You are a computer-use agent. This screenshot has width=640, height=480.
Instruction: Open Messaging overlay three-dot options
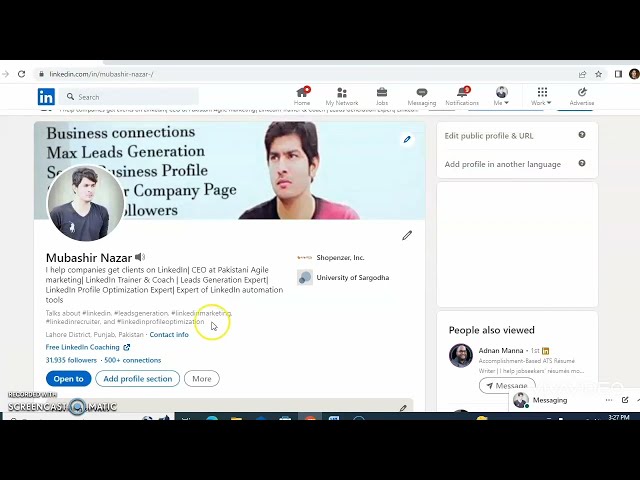coord(609,400)
